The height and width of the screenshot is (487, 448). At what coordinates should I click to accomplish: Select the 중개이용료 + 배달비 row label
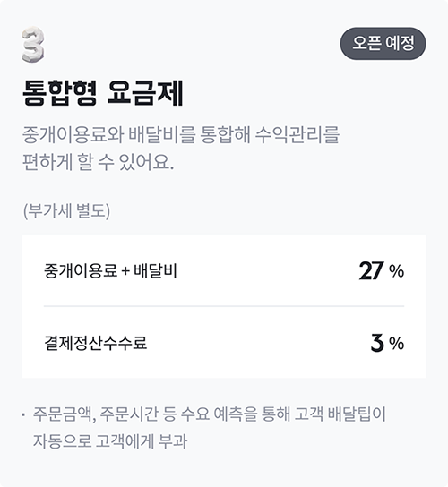[x=110, y=271]
